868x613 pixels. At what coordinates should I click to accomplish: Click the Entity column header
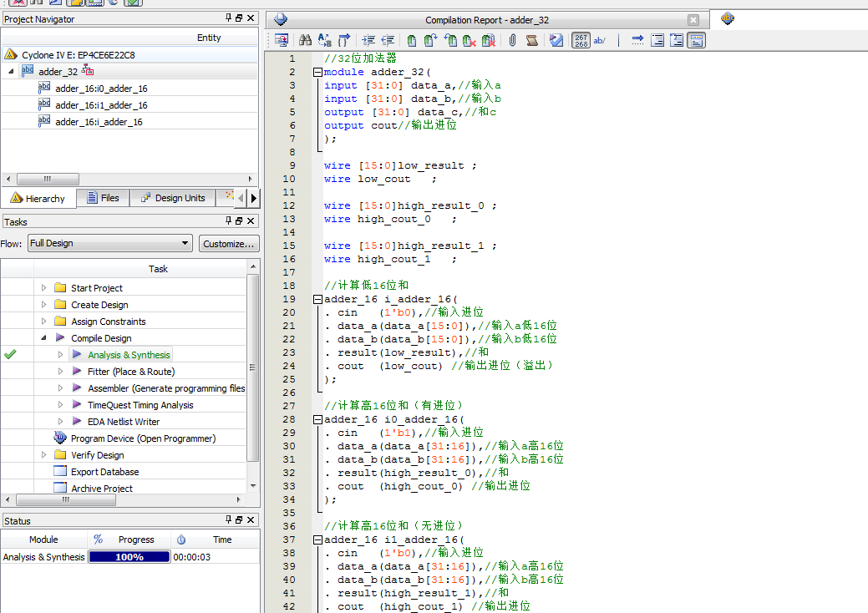209,38
